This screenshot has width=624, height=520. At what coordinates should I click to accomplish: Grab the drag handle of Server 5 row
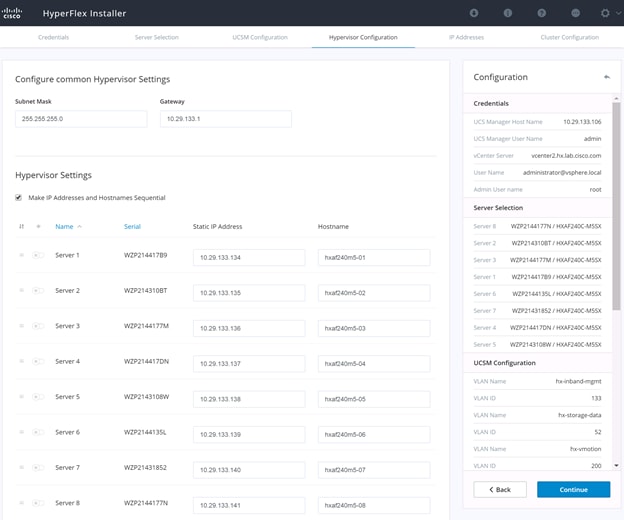click(21, 397)
